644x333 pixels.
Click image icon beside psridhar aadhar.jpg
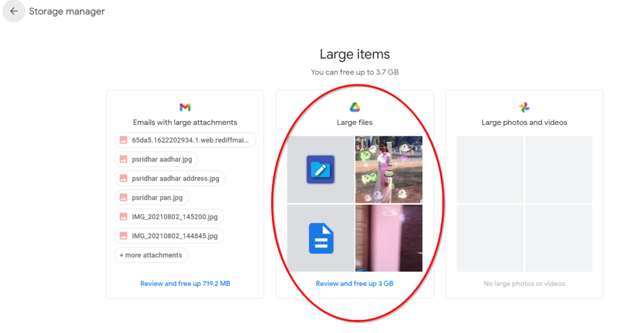(x=123, y=159)
